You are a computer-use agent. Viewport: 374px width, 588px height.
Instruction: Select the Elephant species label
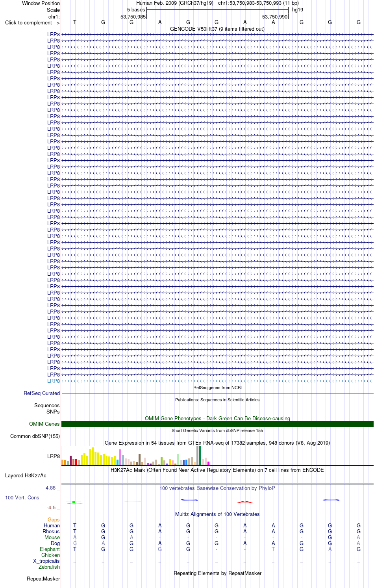(50, 549)
